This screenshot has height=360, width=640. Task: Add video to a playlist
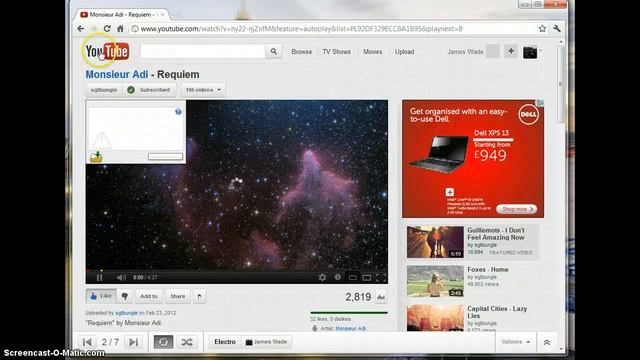(149, 296)
